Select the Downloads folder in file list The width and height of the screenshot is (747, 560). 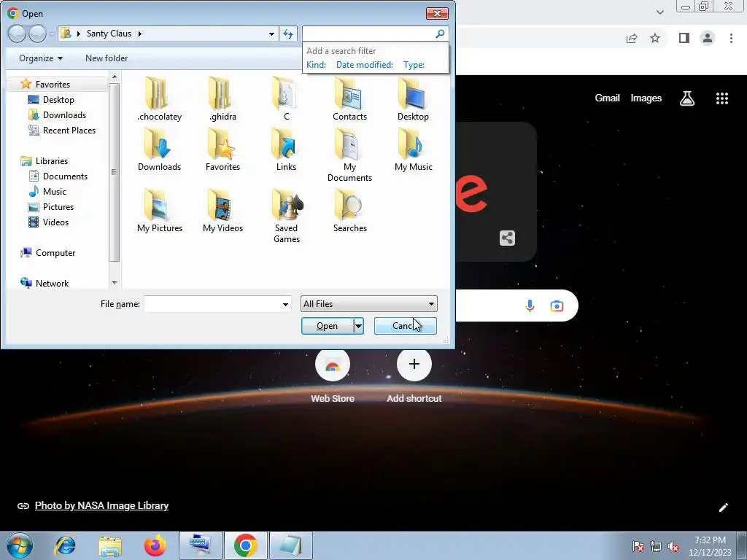pyautogui.click(x=159, y=149)
